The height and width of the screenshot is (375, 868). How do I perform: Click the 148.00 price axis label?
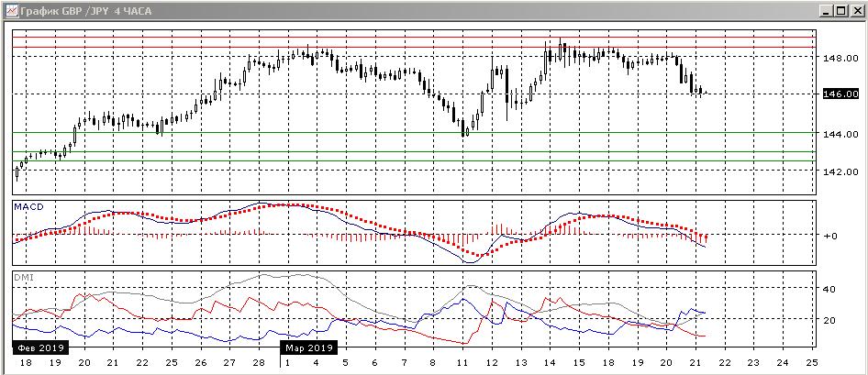(840, 58)
